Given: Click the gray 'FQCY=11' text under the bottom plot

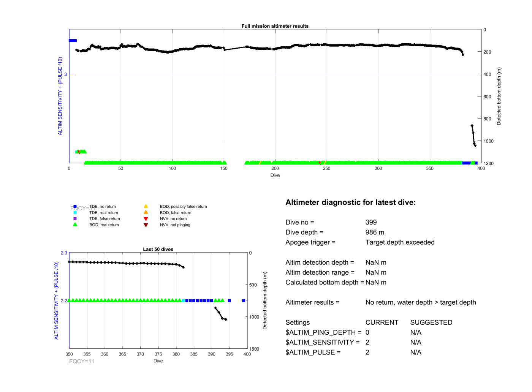Looking at the screenshot, I should pos(82,361).
